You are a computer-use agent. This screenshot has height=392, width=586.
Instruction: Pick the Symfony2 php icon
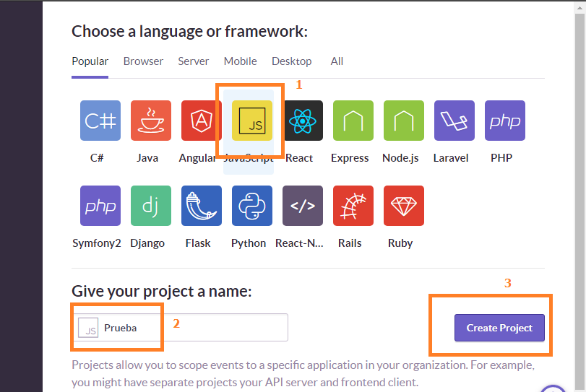[100, 206]
